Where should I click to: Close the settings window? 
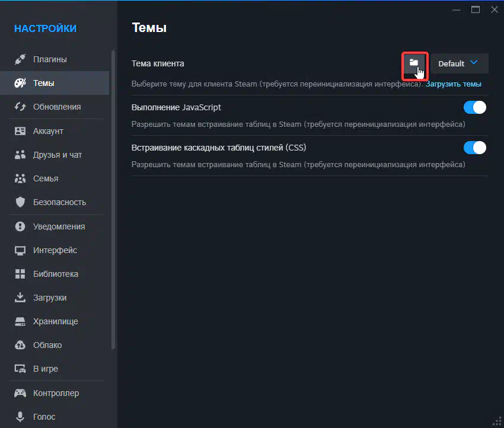(495, 10)
